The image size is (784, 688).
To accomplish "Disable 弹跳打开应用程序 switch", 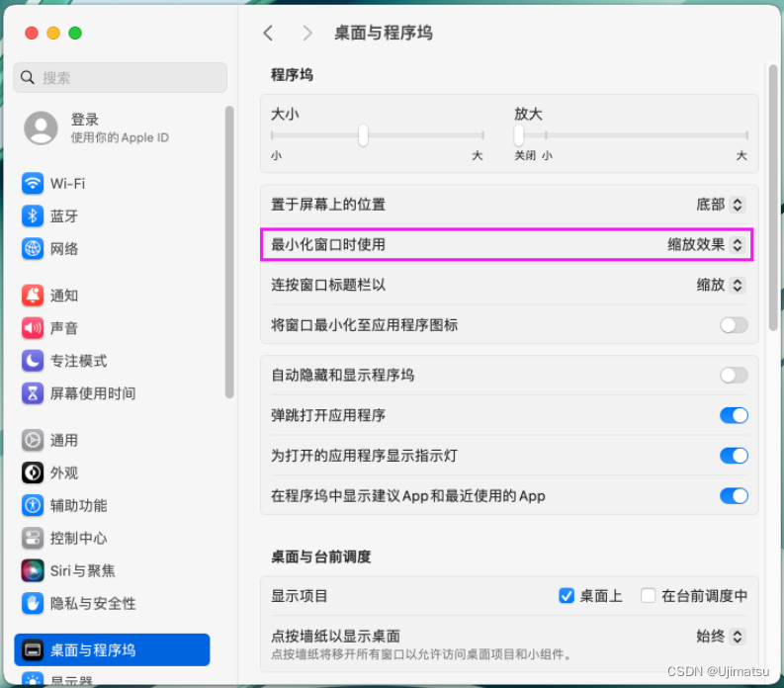I will (734, 415).
